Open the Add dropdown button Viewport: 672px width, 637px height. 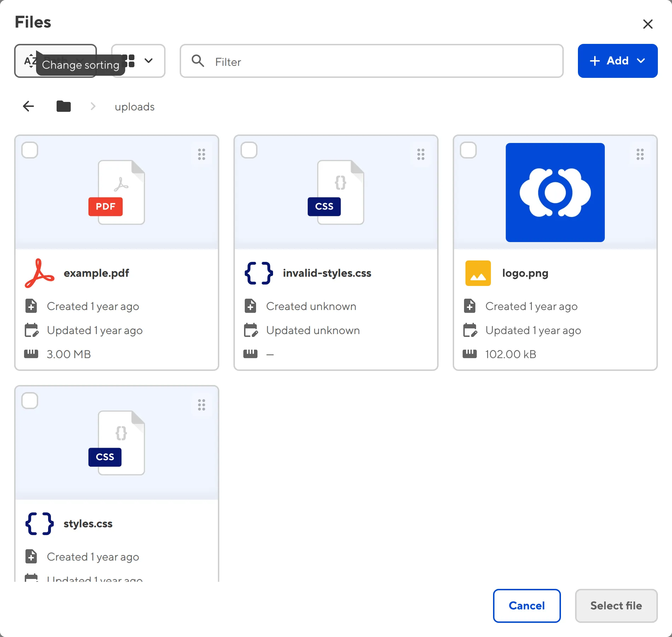click(x=618, y=61)
